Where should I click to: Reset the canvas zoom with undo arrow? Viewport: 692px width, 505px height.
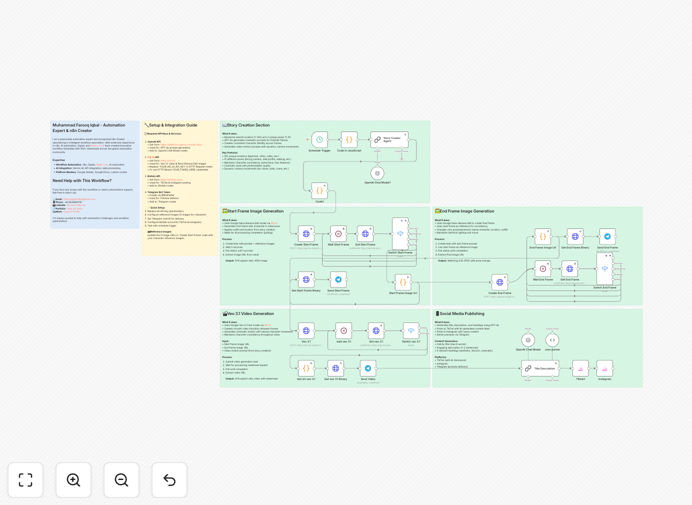[169, 480]
